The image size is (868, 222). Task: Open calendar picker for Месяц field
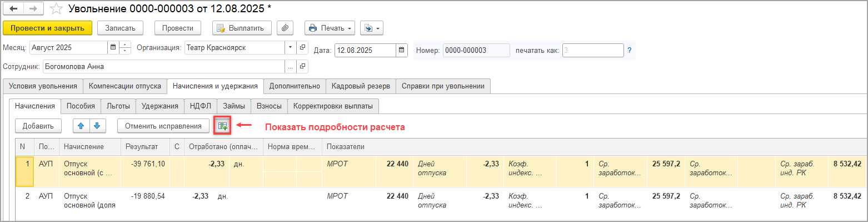click(x=113, y=48)
